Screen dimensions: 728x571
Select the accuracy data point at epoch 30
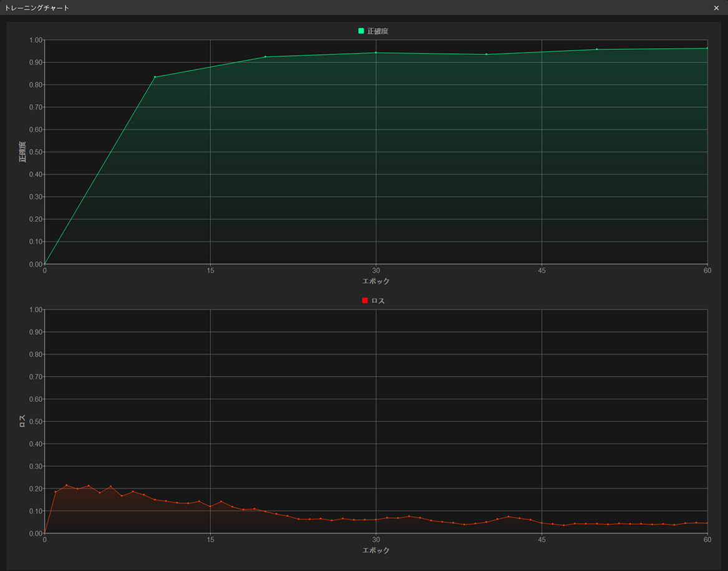[376, 52]
